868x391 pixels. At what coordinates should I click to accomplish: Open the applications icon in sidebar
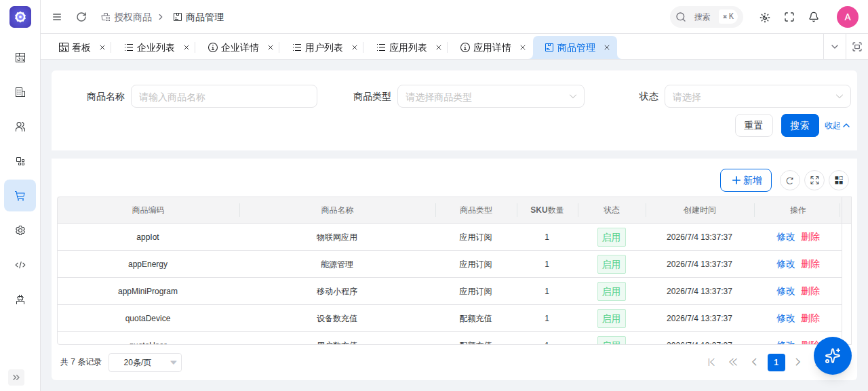pyautogui.click(x=20, y=161)
